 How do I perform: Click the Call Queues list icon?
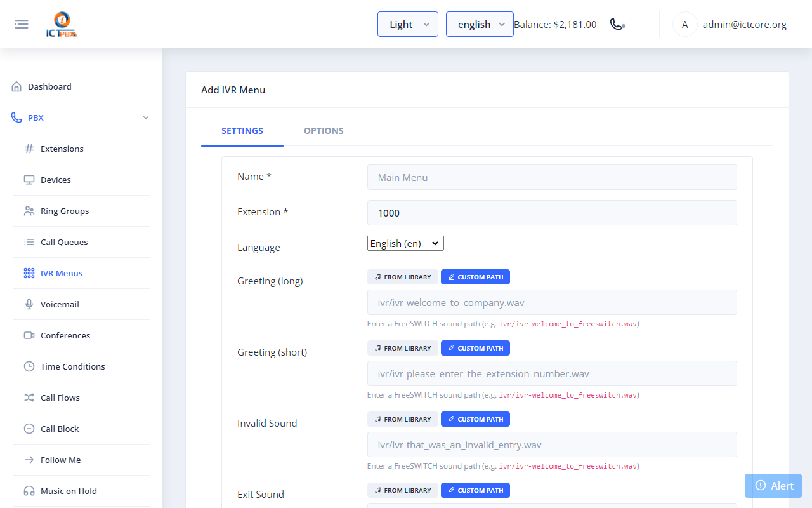coord(29,242)
